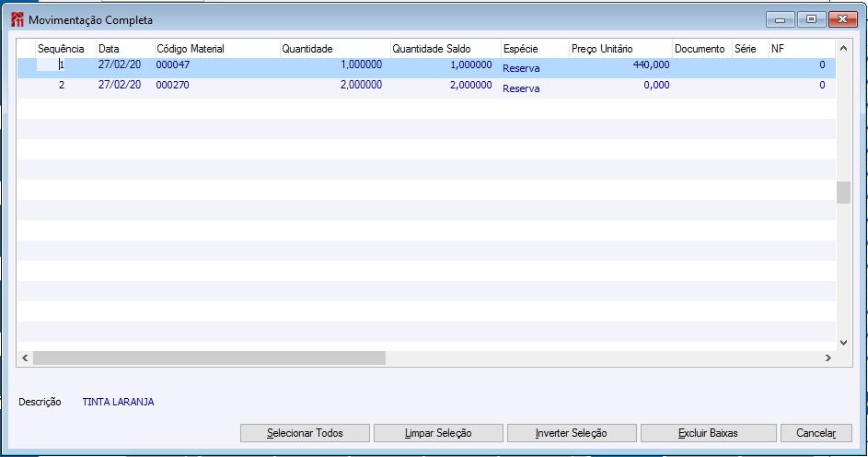This screenshot has height=457, width=868.
Task: Click the Selecionar Todos button
Action: coord(305,433)
